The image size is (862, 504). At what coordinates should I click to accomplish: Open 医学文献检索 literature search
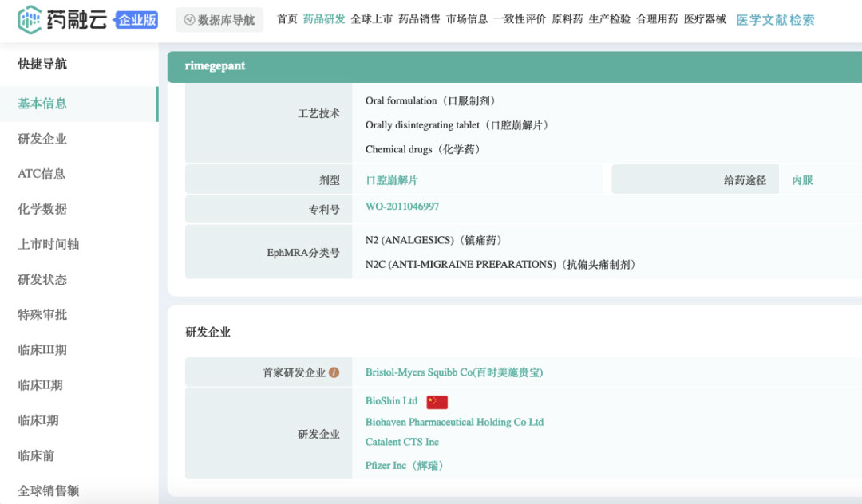[x=775, y=20]
